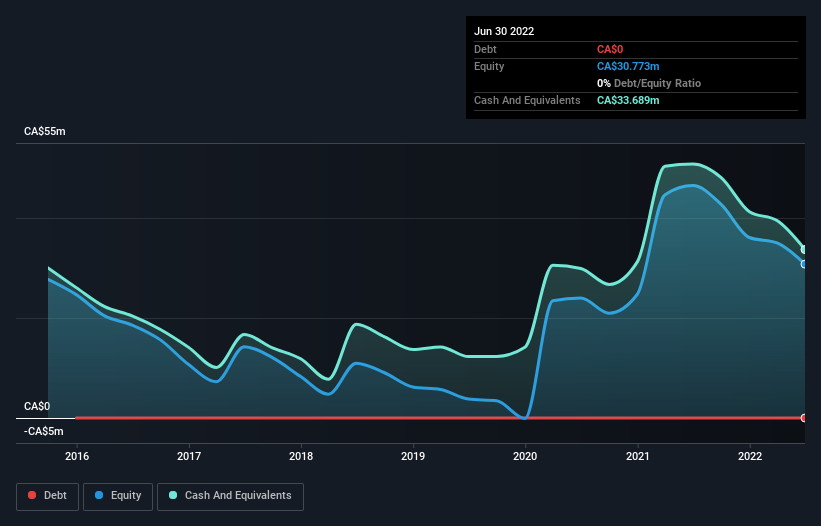Select the 2016 x-axis label

pyautogui.click(x=77, y=456)
